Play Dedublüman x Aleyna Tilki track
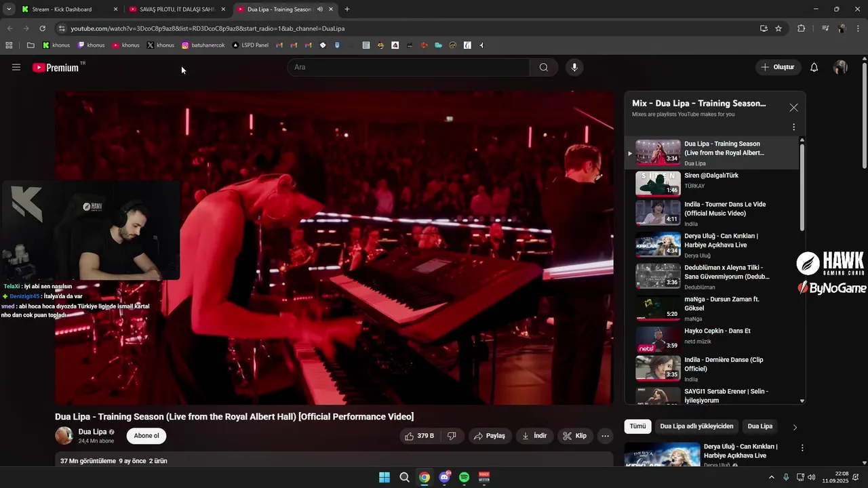The width and height of the screenshot is (868, 488). (x=712, y=276)
